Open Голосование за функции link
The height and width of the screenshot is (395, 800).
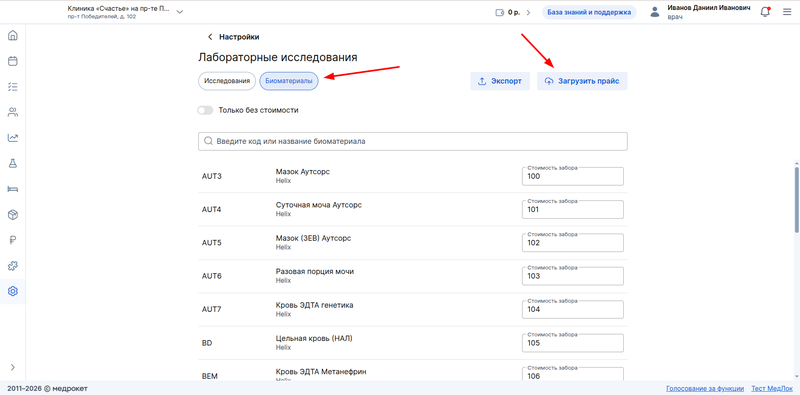coord(705,388)
